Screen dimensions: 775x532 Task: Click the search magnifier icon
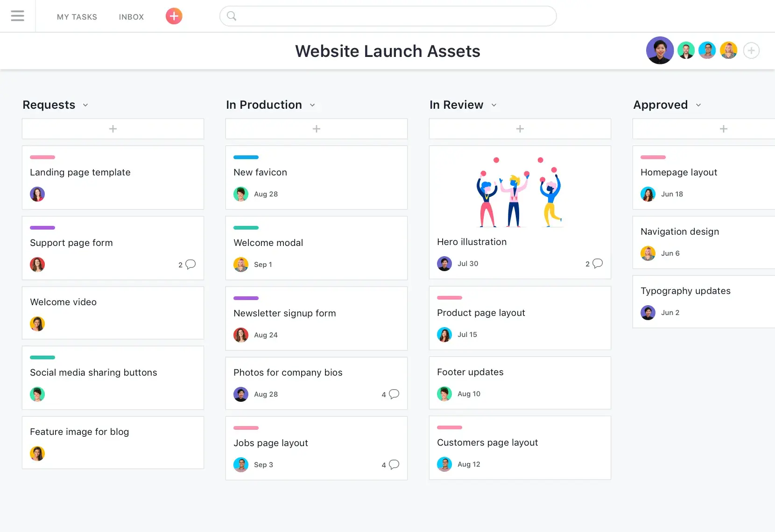coord(232,16)
